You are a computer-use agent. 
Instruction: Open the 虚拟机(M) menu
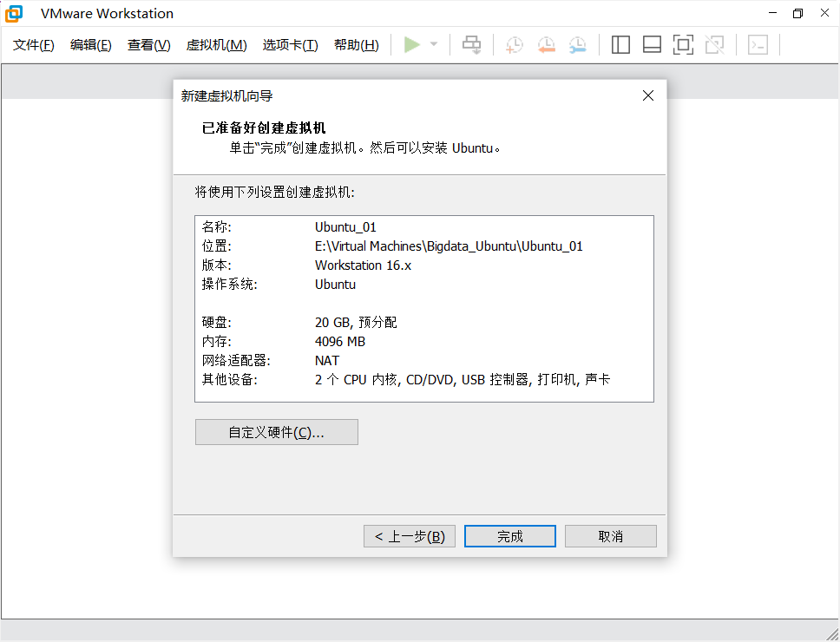pos(216,45)
